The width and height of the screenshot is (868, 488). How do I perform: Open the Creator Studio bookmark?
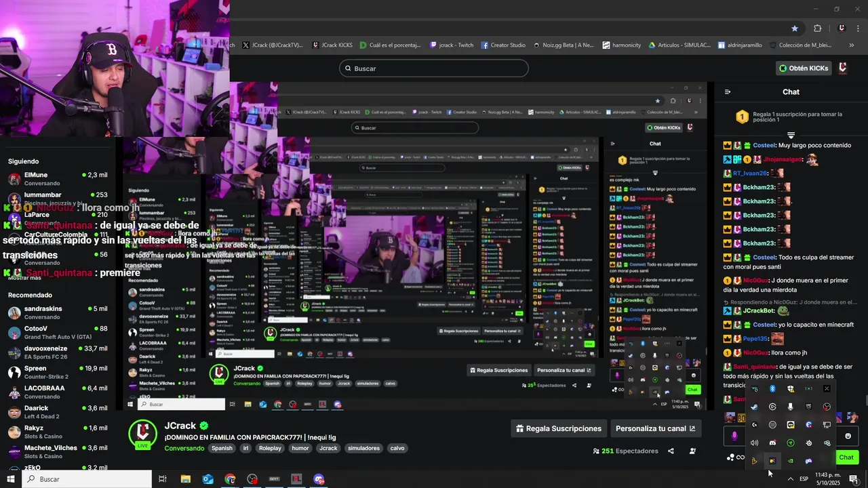point(503,45)
